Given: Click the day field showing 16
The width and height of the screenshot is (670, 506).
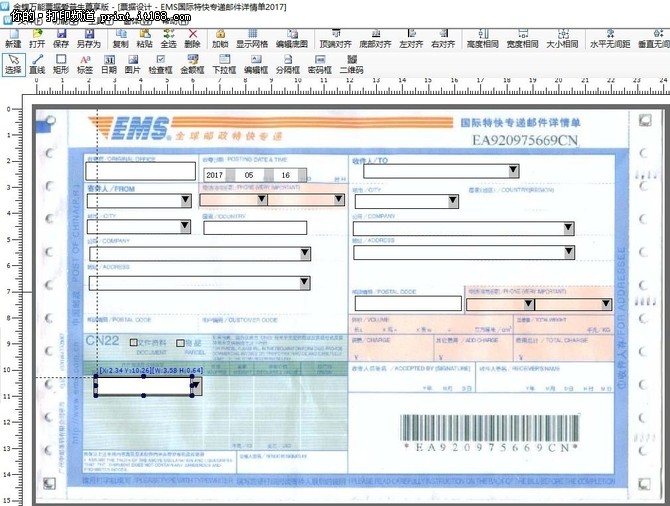Looking at the screenshot, I should click(285, 175).
